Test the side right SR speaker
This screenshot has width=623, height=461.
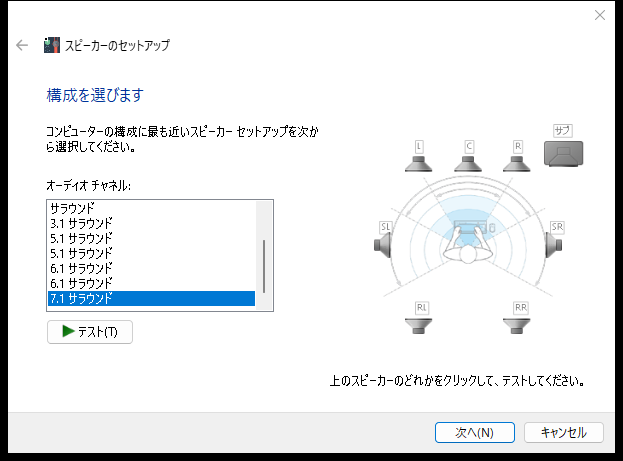553,245
